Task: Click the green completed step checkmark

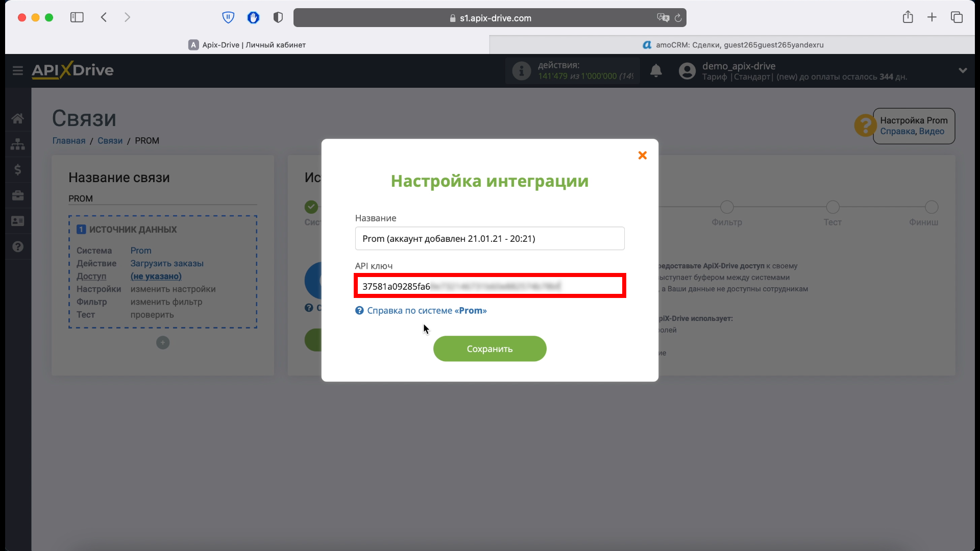Action: pos(311,207)
